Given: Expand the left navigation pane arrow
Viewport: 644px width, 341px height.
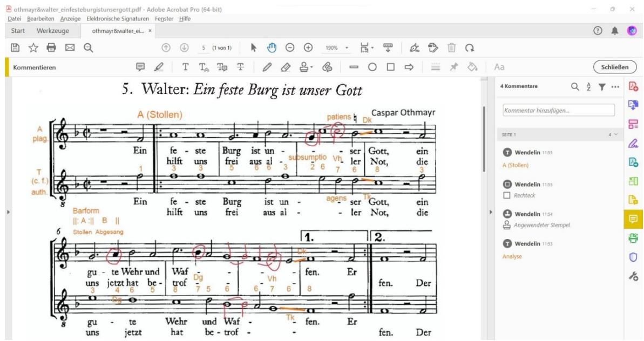Looking at the screenshot, I should pos(8,212).
